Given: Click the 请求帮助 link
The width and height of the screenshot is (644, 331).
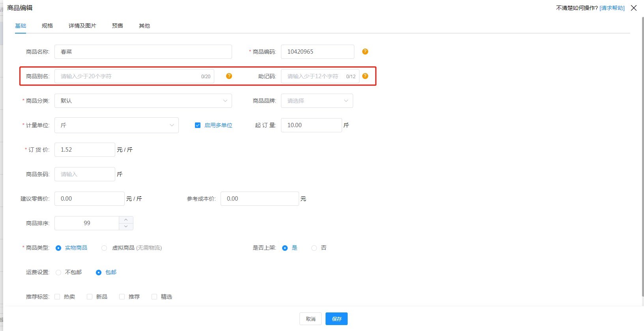Looking at the screenshot, I should [612, 8].
